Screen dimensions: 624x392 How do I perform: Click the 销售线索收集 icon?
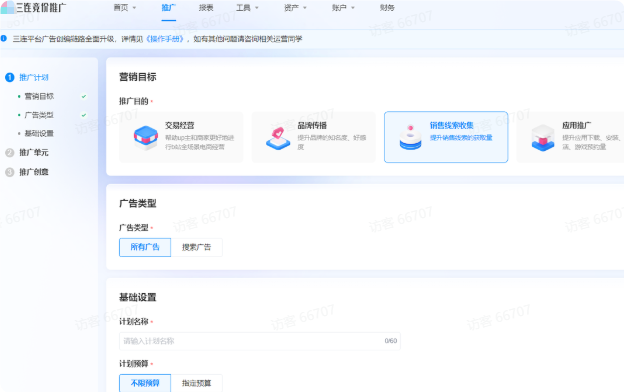pos(410,137)
